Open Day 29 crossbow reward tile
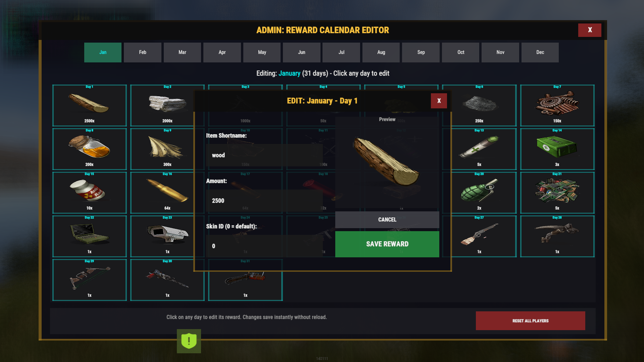644x362 pixels. tap(89, 280)
